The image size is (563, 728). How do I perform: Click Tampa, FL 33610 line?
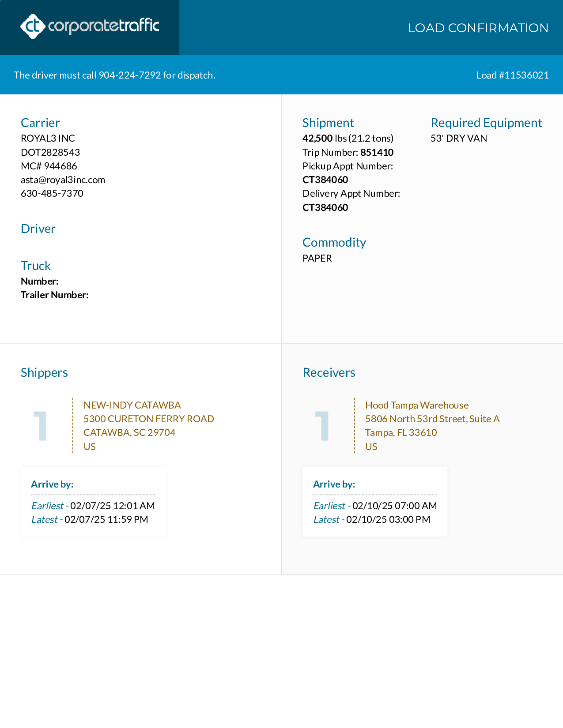(401, 432)
